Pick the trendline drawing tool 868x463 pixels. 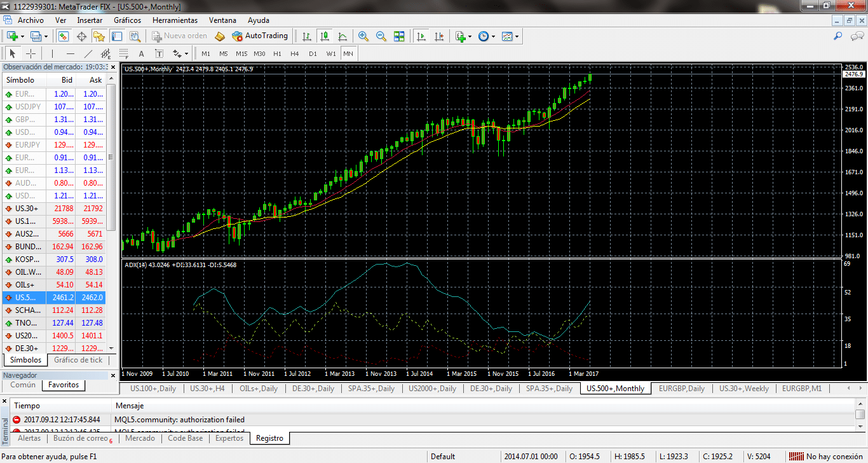(x=88, y=53)
